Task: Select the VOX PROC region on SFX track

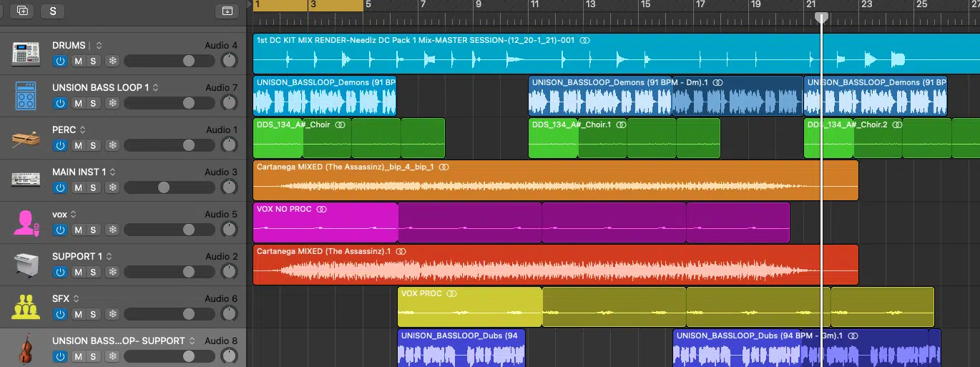Action: [x=470, y=307]
